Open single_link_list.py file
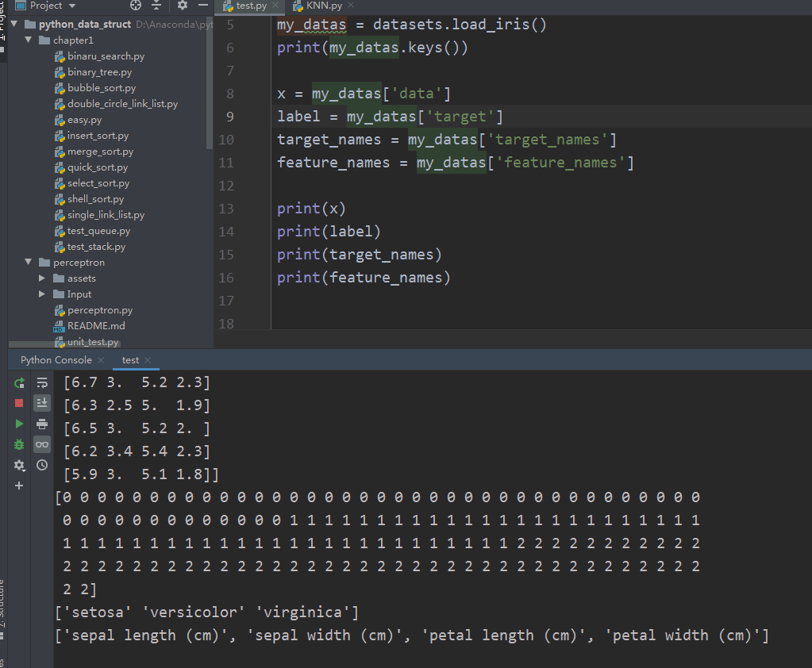This screenshot has height=668, width=812. pyautogui.click(x=106, y=215)
